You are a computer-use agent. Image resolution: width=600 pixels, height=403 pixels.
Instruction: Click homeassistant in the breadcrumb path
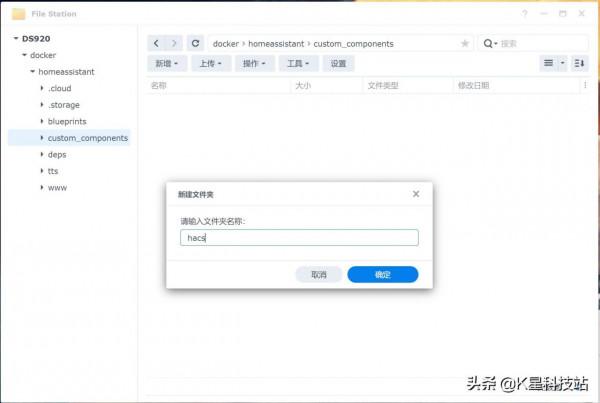pyautogui.click(x=276, y=44)
